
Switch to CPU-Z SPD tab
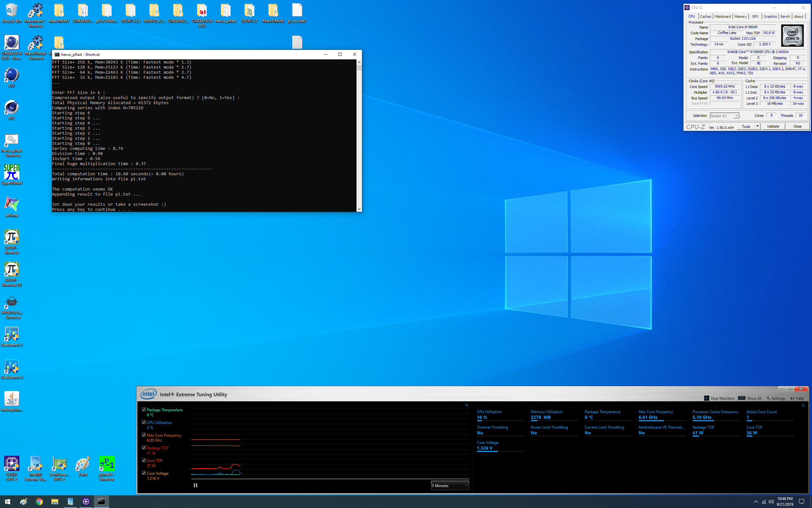(x=755, y=17)
